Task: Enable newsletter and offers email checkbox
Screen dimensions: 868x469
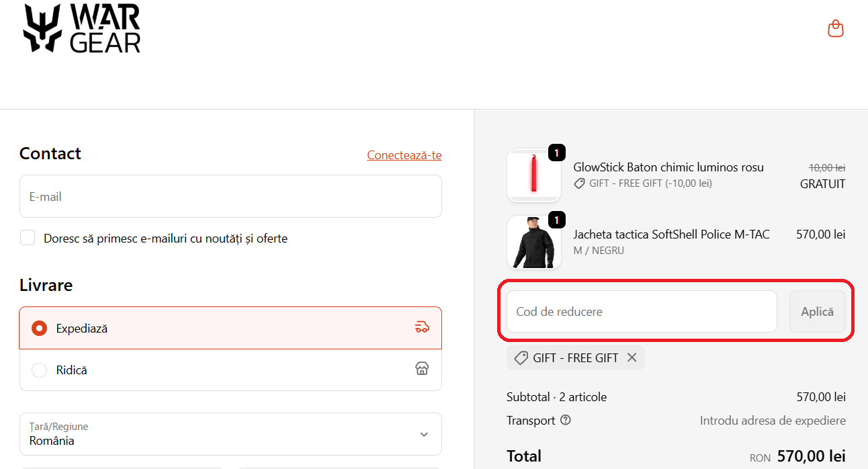Action: [28, 238]
